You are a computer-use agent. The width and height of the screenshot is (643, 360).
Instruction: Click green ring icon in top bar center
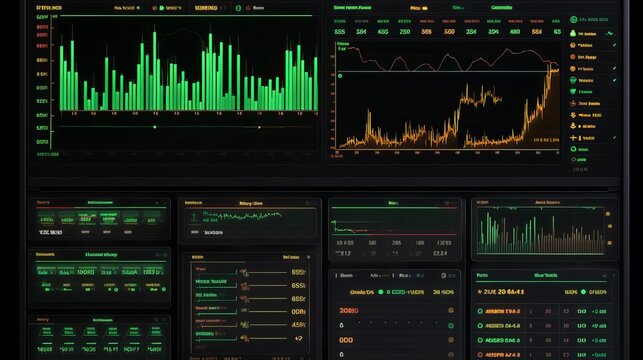point(238,8)
